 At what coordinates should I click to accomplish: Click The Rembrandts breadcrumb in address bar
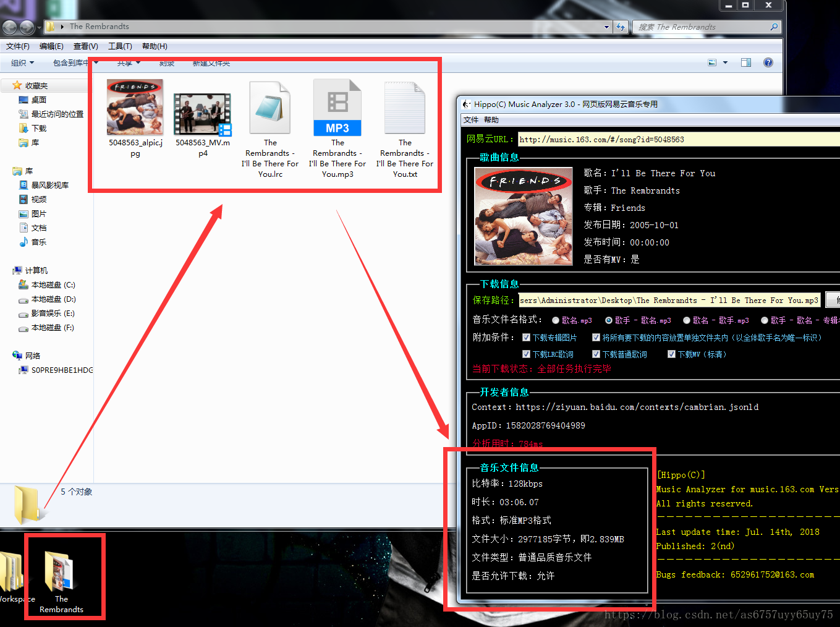click(x=100, y=27)
